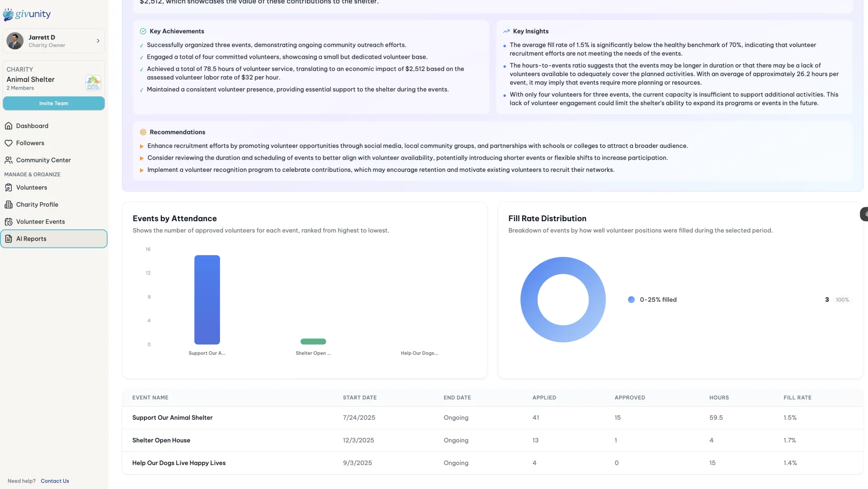
Task: Click the Support Our Animal Shelter bar
Action: (207, 299)
